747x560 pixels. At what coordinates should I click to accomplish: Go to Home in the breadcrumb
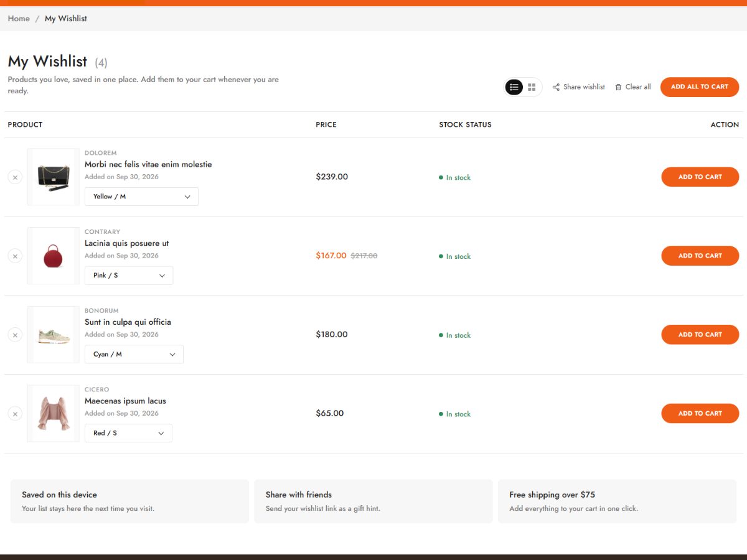pos(19,19)
